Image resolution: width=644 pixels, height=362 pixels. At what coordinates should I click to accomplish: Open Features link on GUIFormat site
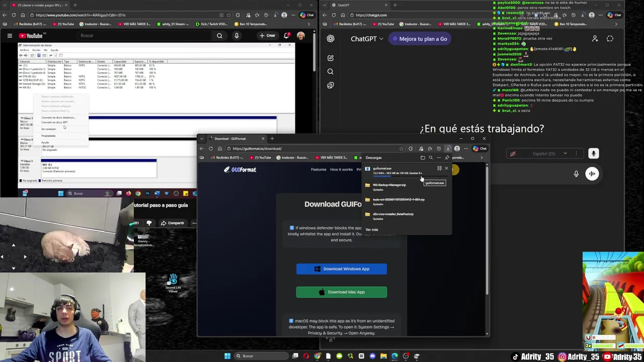[318, 170]
